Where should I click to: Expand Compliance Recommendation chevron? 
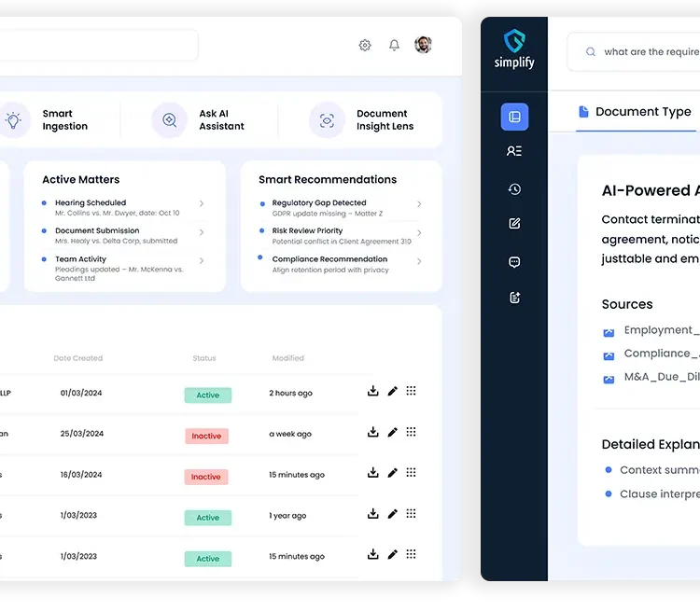point(419,261)
